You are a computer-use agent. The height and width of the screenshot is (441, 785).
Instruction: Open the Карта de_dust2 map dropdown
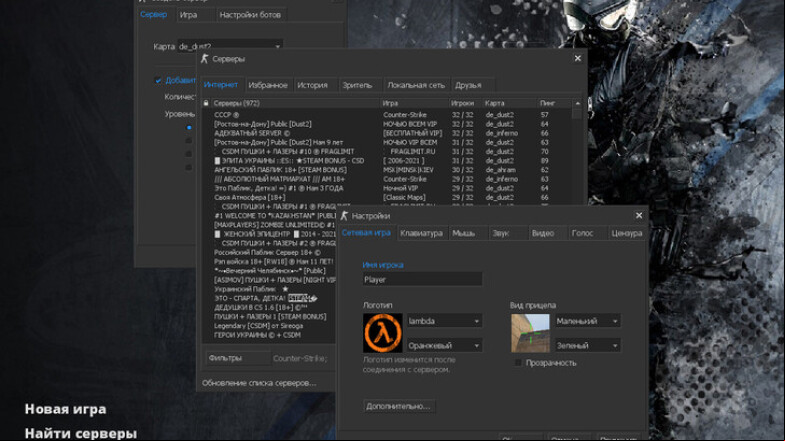pyautogui.click(x=230, y=46)
